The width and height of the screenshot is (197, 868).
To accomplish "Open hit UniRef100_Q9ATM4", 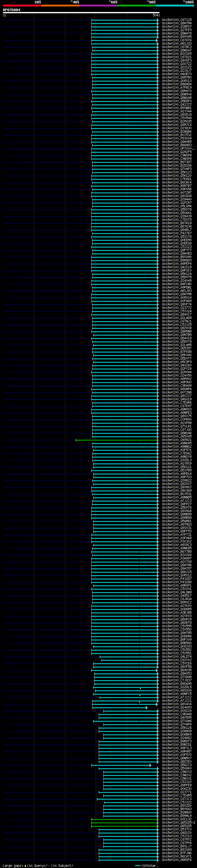I will point(177,23).
